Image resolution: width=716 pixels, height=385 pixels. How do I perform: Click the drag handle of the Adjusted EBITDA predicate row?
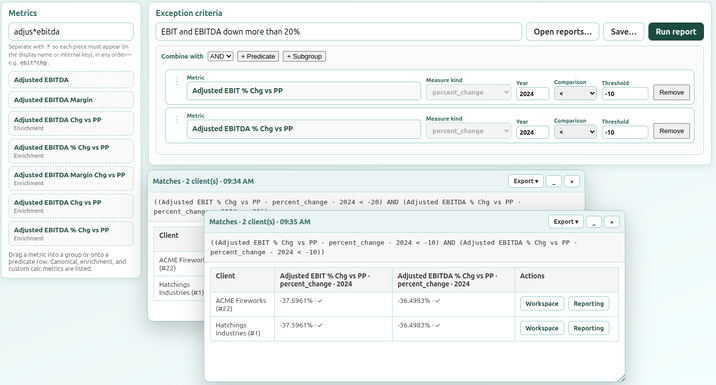[x=177, y=120]
